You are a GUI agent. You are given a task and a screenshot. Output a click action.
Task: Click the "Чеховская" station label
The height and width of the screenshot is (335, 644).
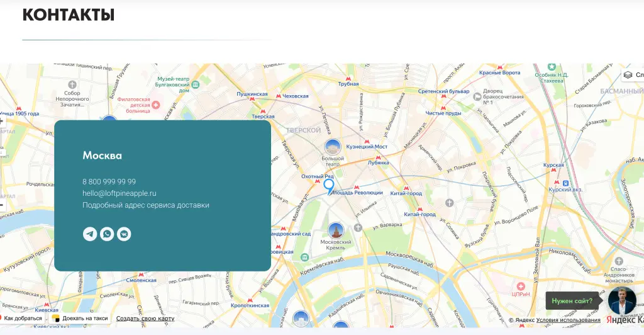(x=296, y=96)
